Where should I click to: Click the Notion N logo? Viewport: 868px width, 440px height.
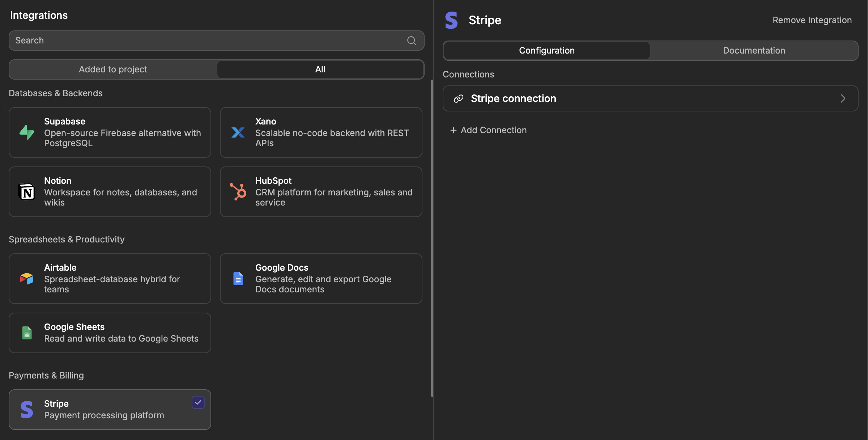(27, 192)
